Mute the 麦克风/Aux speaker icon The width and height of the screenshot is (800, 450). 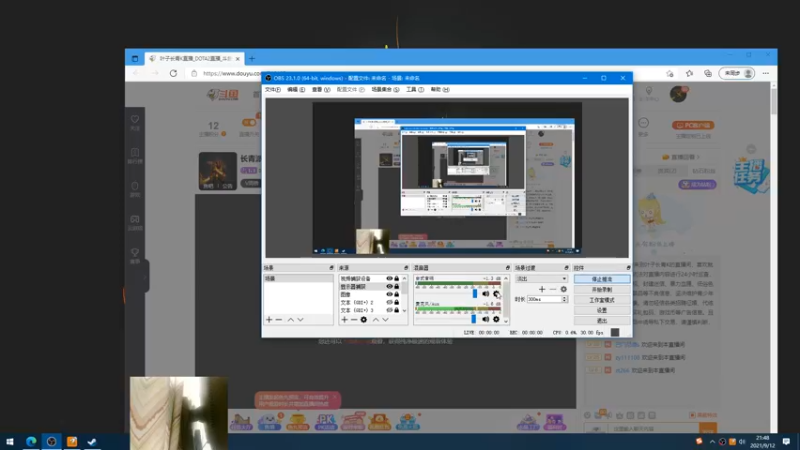pyautogui.click(x=486, y=319)
